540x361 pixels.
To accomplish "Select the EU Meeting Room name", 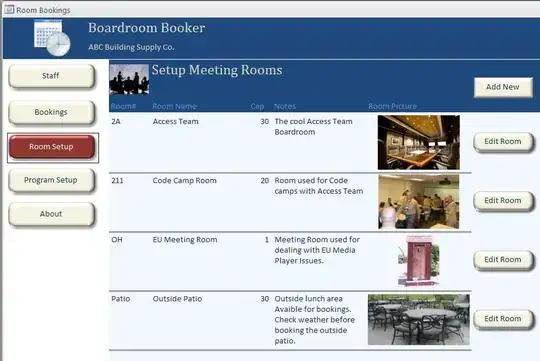I will [x=185, y=240].
